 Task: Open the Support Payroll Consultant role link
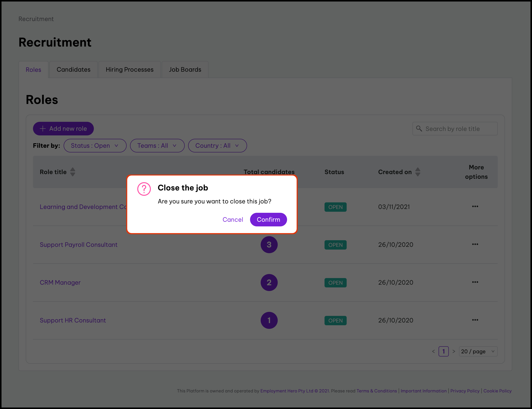click(x=79, y=244)
